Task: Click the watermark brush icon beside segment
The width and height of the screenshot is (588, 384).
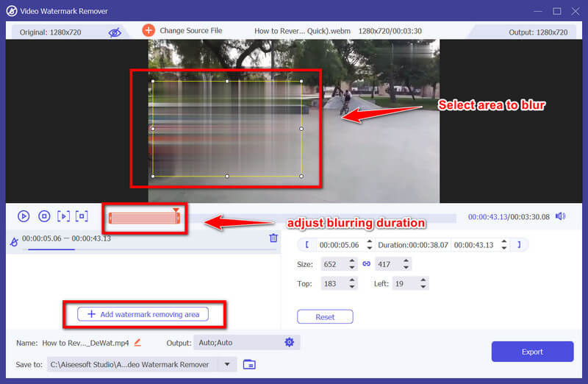Action: (x=14, y=242)
